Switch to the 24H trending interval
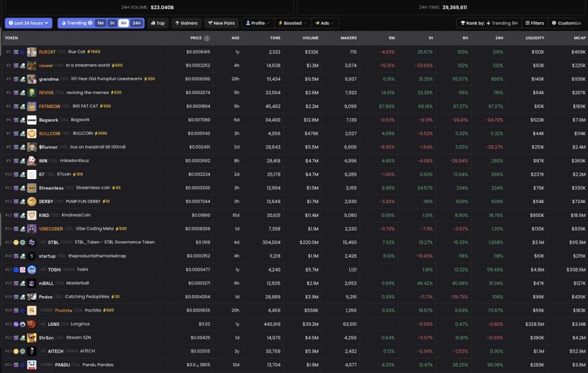 pos(138,24)
